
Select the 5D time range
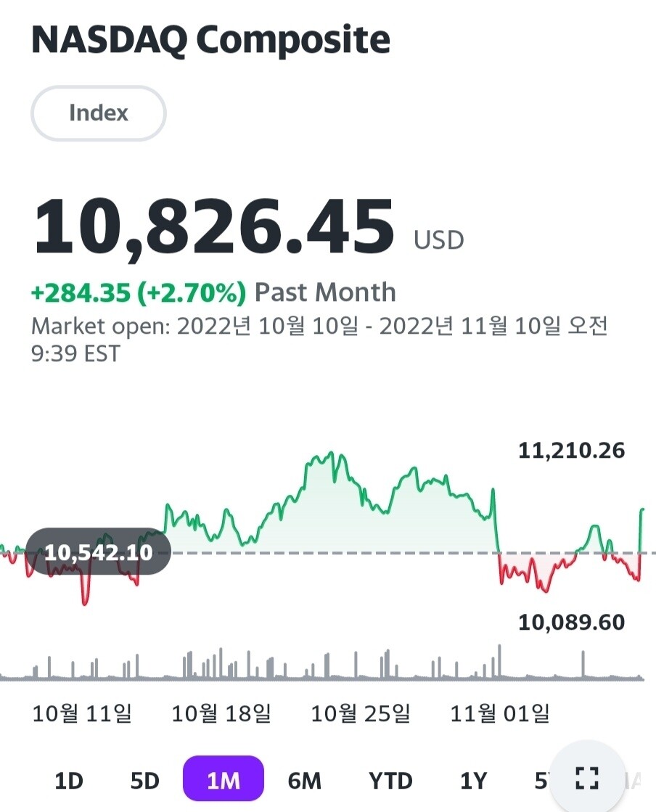point(144,781)
